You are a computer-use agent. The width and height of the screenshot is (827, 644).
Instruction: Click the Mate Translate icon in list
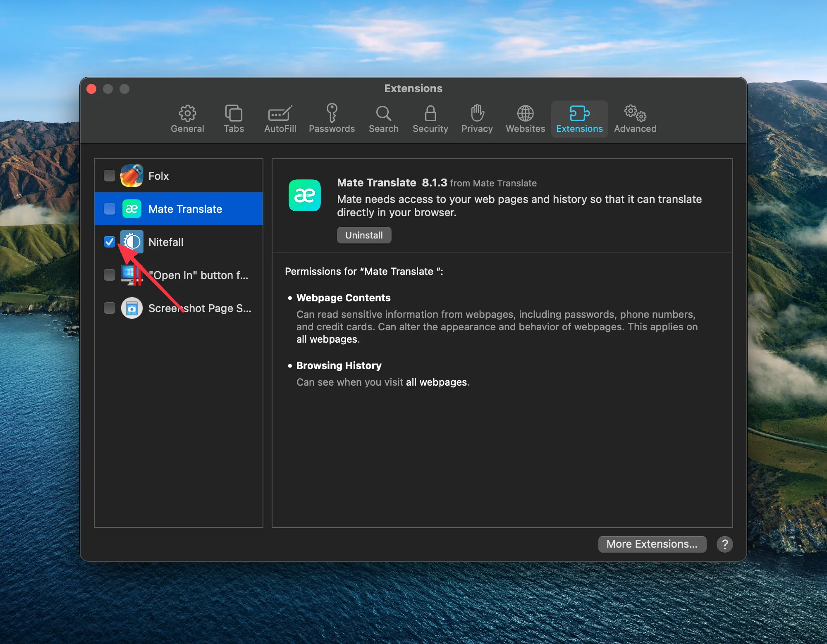[x=131, y=209]
